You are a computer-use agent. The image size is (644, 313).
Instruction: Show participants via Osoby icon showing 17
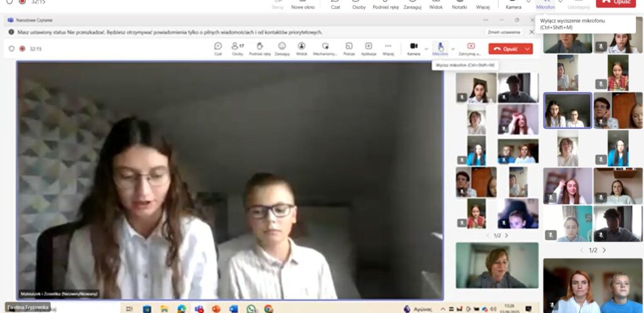[x=237, y=48]
